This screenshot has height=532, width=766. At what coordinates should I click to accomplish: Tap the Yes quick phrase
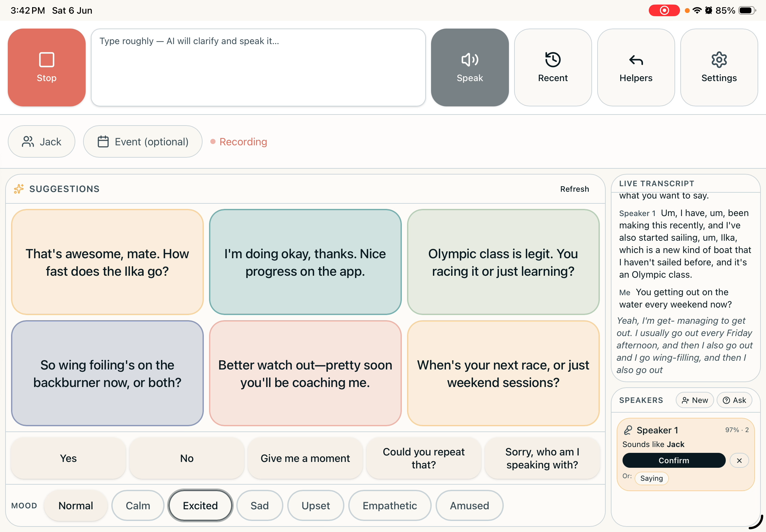(68, 458)
